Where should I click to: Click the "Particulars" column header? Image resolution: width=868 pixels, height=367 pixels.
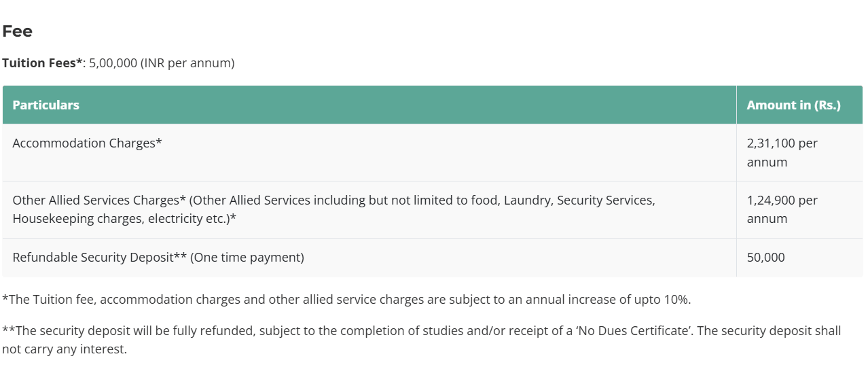click(46, 105)
